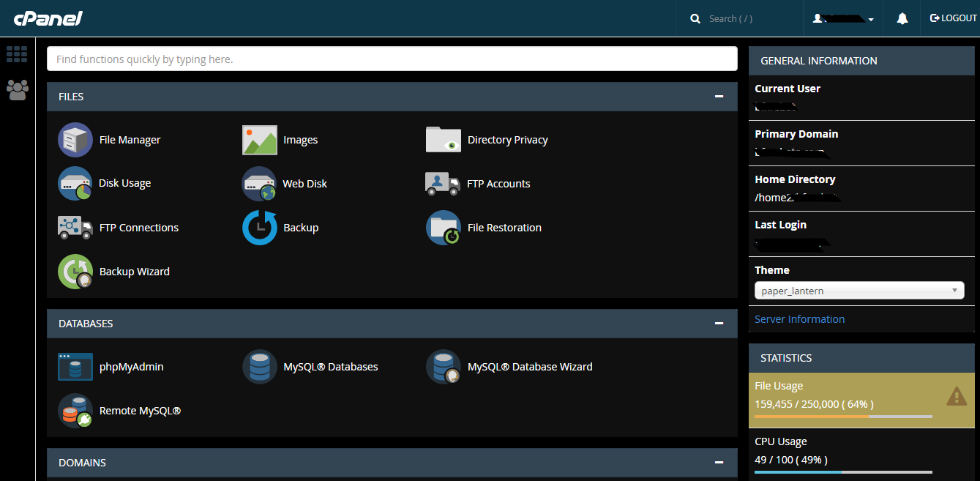Click the Directory Privacy label

click(508, 140)
